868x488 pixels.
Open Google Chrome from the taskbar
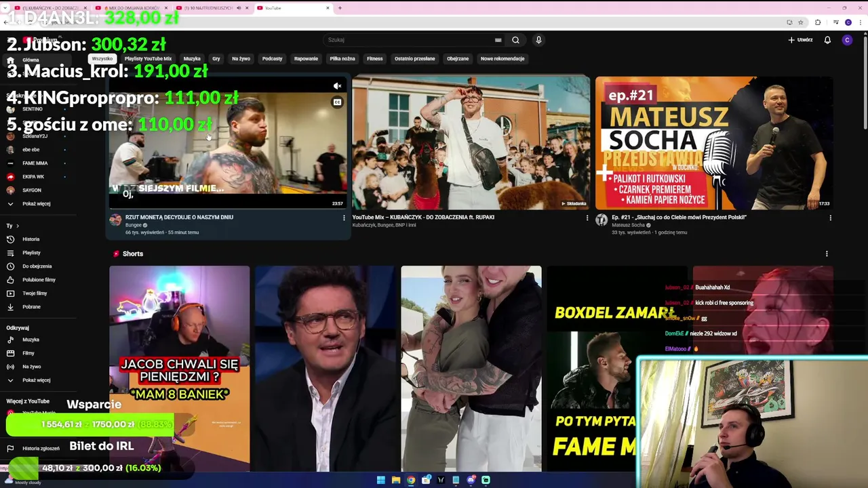pos(411,480)
